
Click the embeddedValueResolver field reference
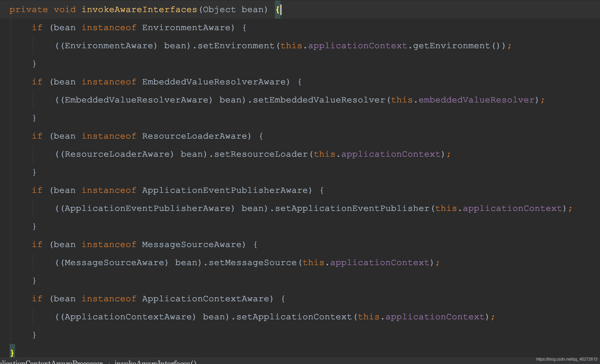[476, 100]
